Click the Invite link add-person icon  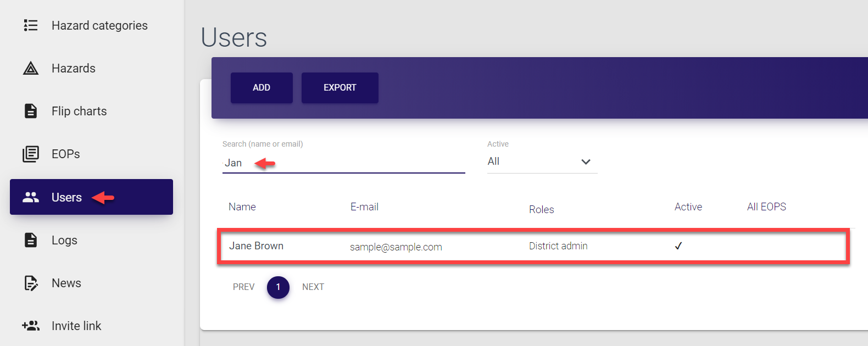pyautogui.click(x=31, y=326)
